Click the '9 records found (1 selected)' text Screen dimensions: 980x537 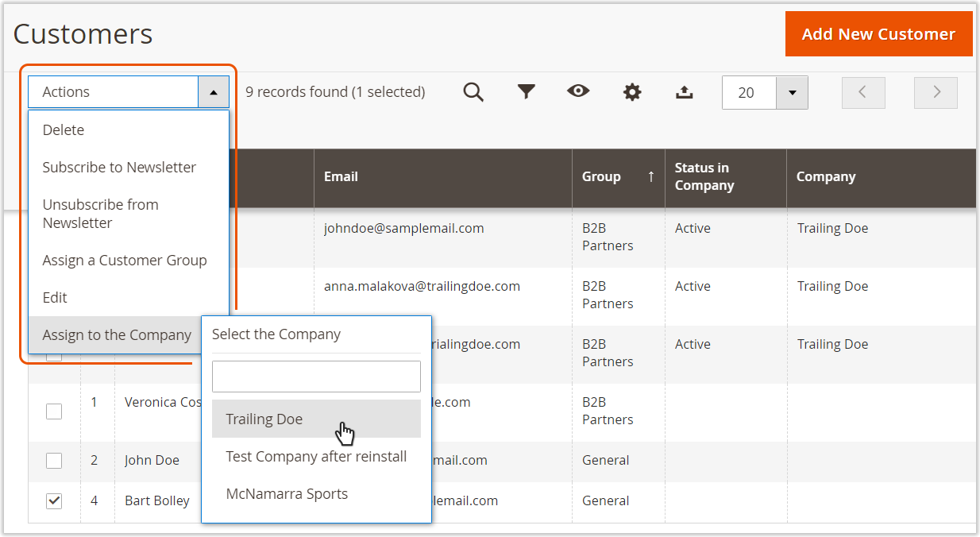(x=335, y=92)
